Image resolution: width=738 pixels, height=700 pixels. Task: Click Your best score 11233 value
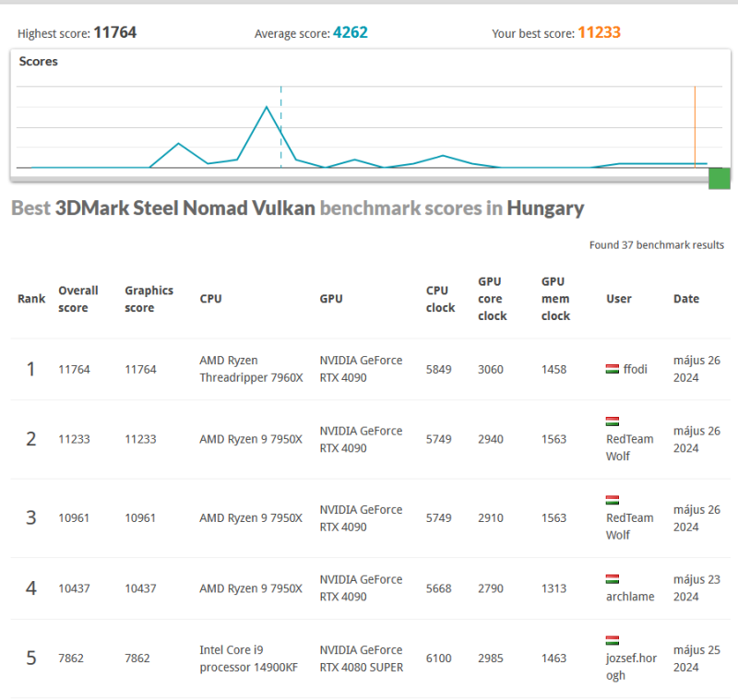[x=599, y=32]
